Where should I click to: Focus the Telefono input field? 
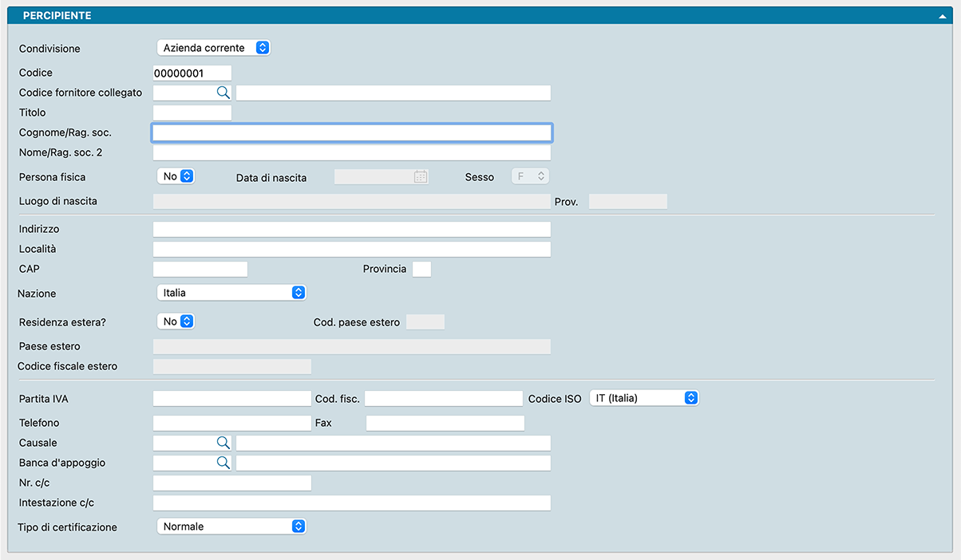[x=231, y=423]
